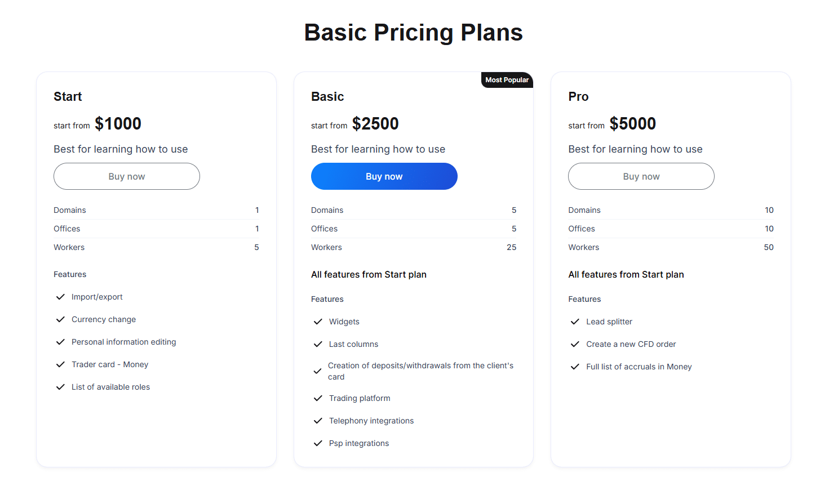Click All features from Start plan text
Image resolution: width=829 pixels, height=504 pixels.
369,274
